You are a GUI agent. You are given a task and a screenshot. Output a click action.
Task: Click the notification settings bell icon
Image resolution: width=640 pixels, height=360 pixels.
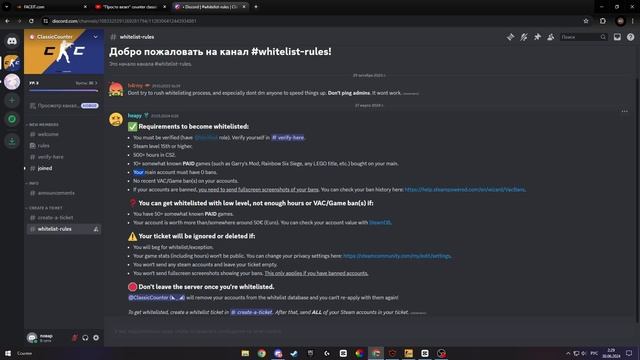coord(524,37)
